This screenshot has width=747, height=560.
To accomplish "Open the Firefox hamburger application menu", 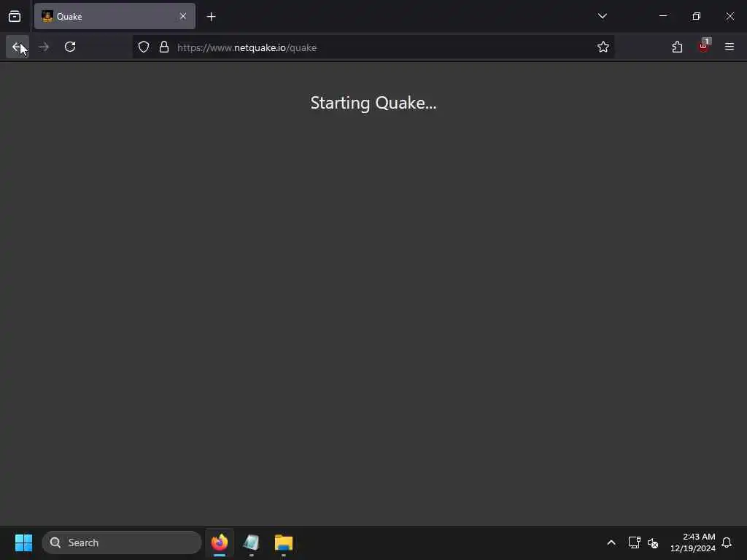I will tap(729, 47).
